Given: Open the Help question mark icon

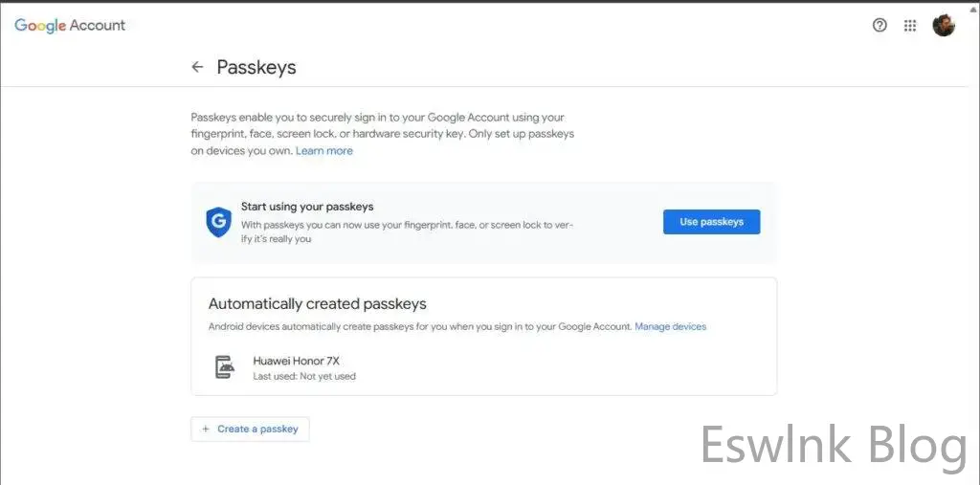Looking at the screenshot, I should coord(880,26).
